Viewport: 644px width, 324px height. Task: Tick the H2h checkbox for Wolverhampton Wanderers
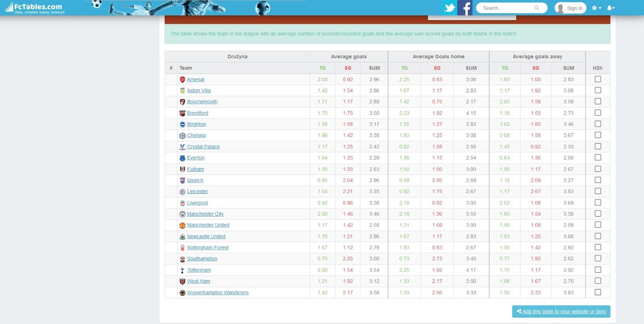598,292
